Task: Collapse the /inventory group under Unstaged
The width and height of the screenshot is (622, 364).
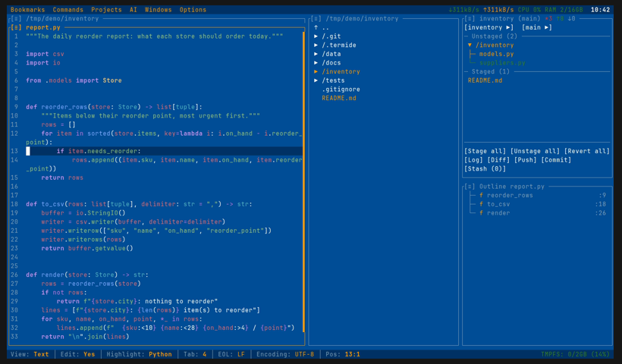Action: (x=470, y=45)
